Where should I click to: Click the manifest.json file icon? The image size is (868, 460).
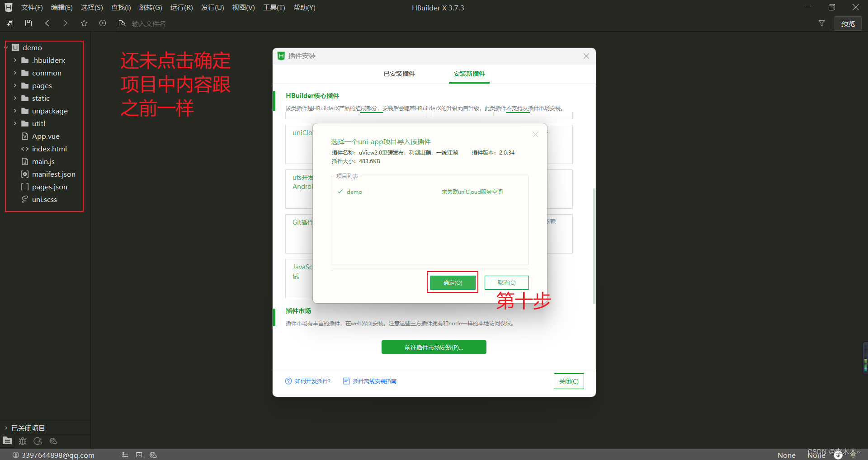[x=25, y=174]
